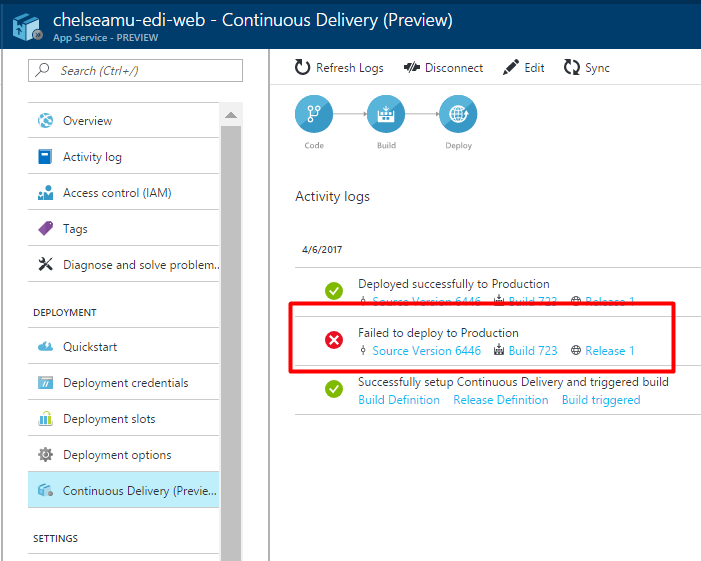
Task: Open Release 1 link in failed row
Action: (610, 351)
